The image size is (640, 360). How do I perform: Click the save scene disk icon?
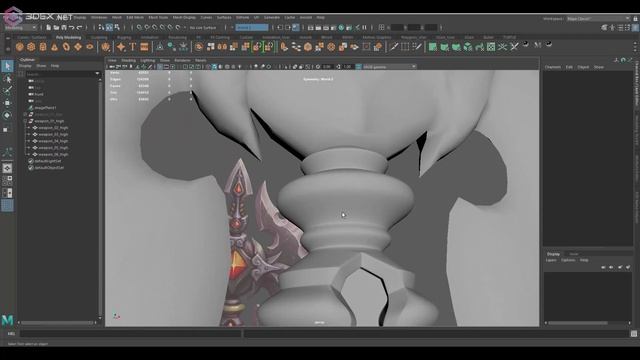(64, 27)
